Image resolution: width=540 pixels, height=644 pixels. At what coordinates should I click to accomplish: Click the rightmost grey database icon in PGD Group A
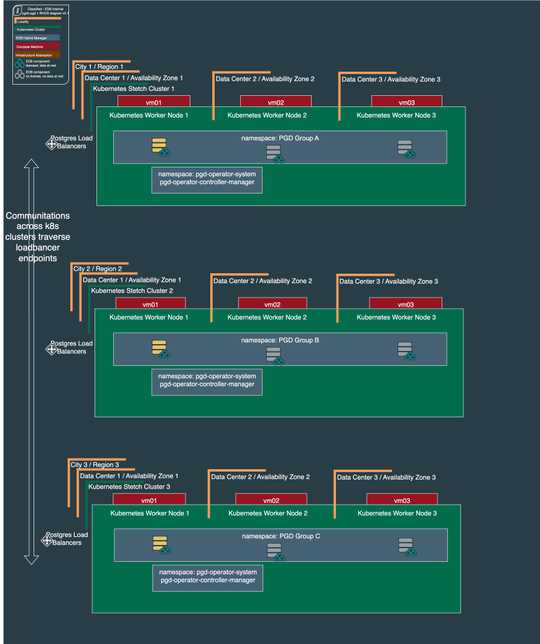coord(406,149)
